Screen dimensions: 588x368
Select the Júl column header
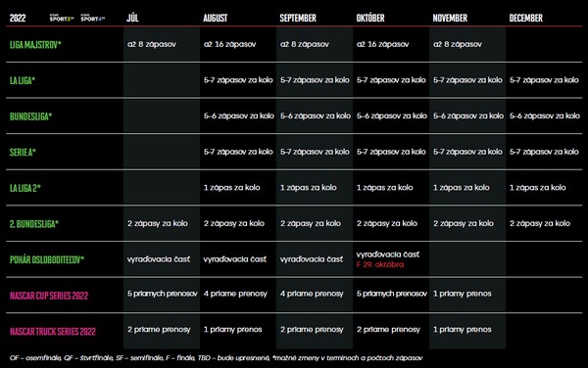click(x=132, y=18)
